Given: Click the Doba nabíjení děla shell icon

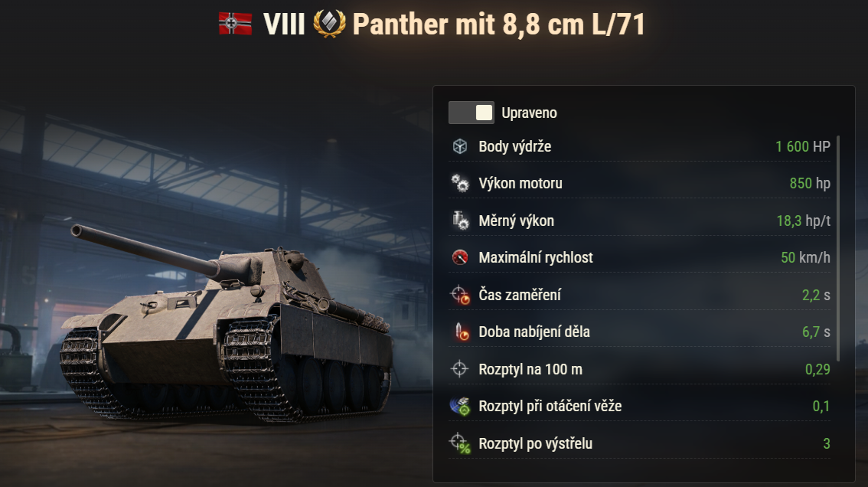Looking at the screenshot, I should point(461,332).
